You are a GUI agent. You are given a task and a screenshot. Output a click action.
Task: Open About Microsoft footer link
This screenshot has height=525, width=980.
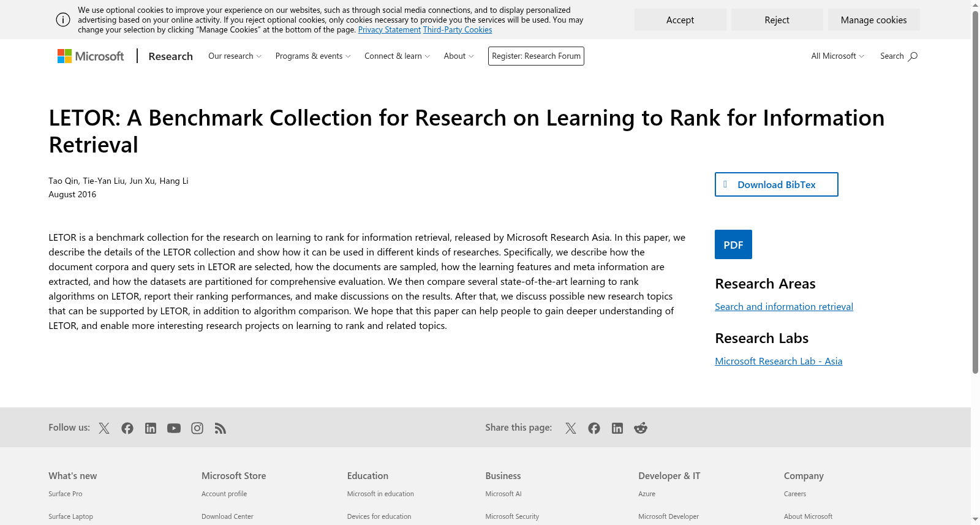pos(808,516)
